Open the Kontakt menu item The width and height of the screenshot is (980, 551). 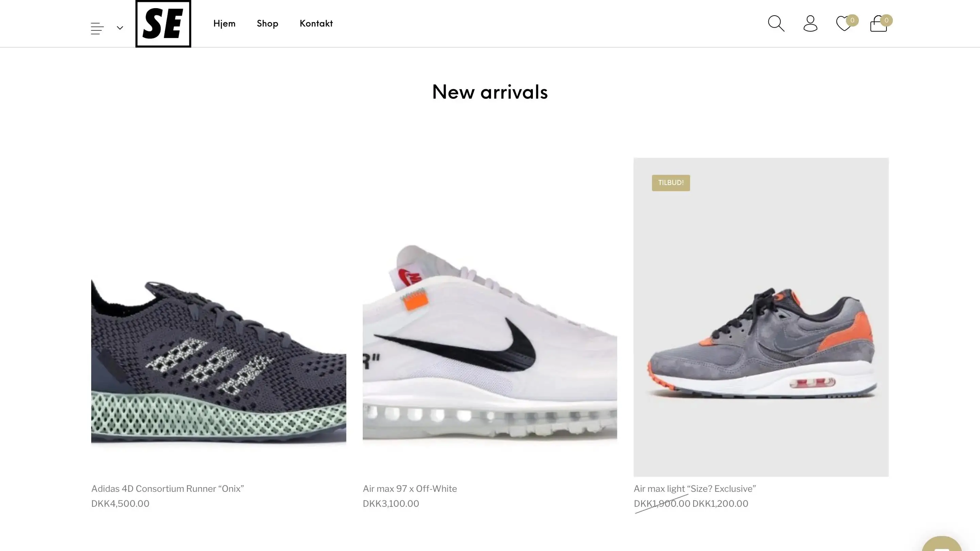[316, 24]
